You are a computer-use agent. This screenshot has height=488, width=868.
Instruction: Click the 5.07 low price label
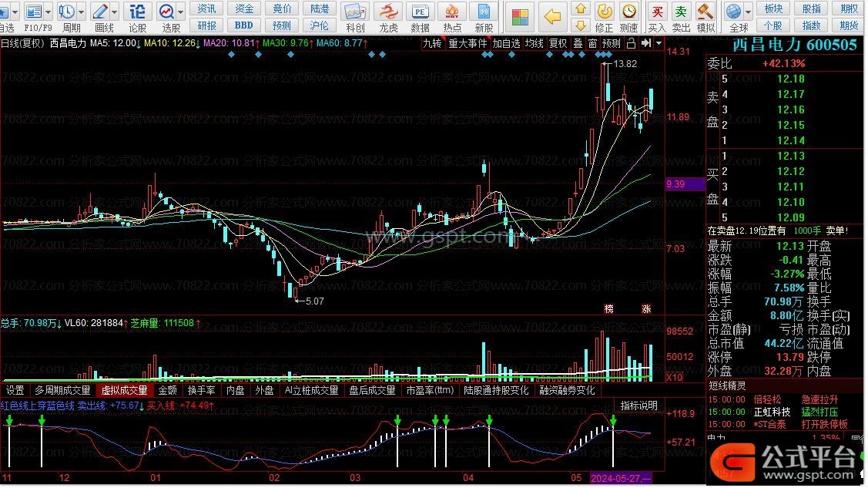(x=314, y=301)
